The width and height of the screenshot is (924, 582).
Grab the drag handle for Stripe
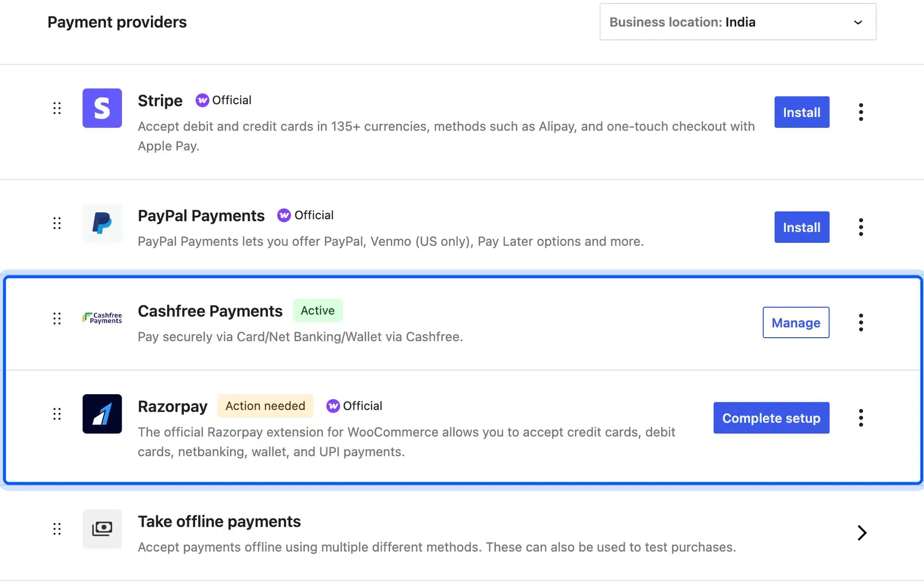coord(57,108)
